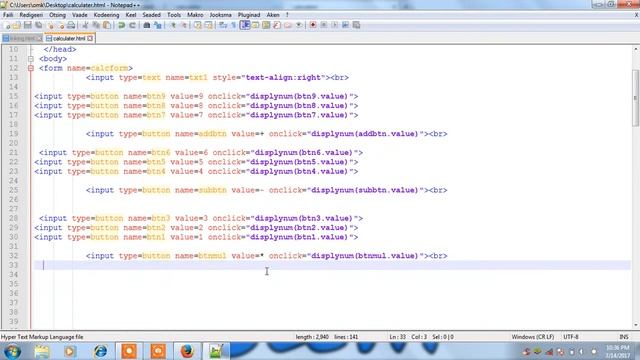Open the Vaade menu
This screenshot has height=360, width=640.
pyautogui.click(x=80, y=15)
